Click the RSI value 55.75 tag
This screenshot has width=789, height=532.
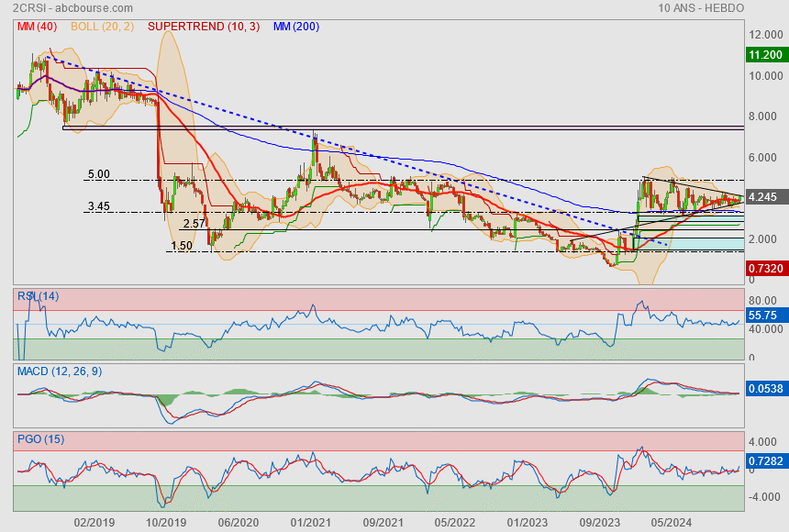coord(766,316)
